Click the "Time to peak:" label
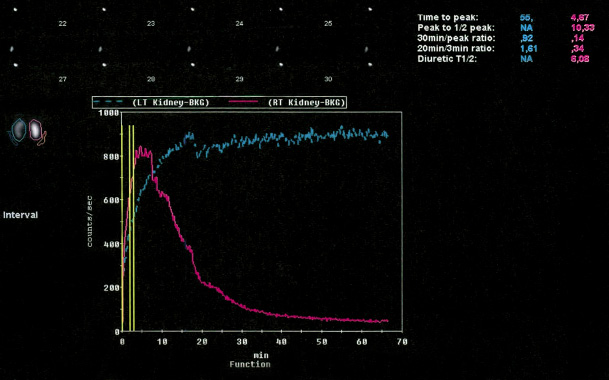The height and width of the screenshot is (380, 609). coord(448,17)
